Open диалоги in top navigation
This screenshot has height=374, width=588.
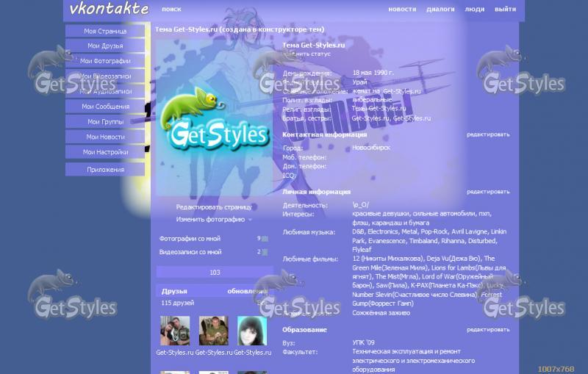440,9
